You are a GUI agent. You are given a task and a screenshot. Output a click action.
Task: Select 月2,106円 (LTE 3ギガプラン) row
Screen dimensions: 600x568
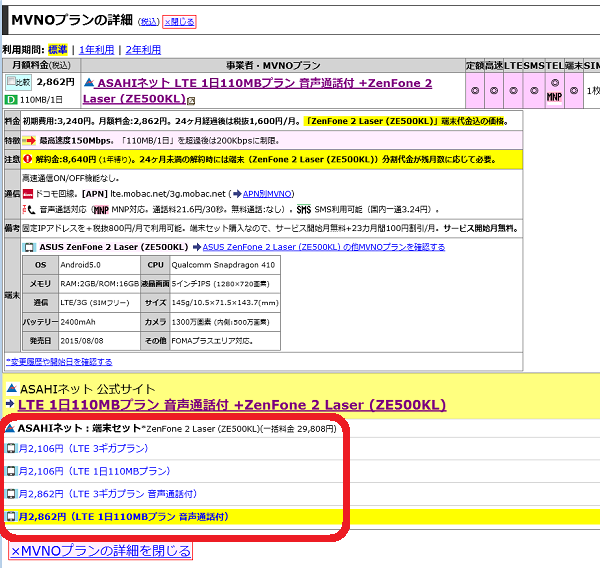(83, 449)
